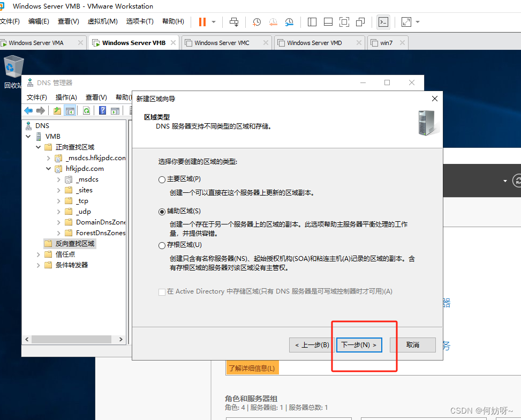The image size is (521, 420).
Task: Expand the _sites folder in tree
Action: (58, 190)
